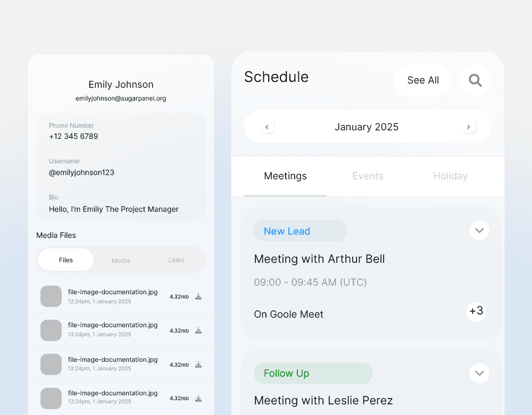The image size is (532, 415).
Task: Open the first file's gray thumbnail
Action: pos(51,296)
